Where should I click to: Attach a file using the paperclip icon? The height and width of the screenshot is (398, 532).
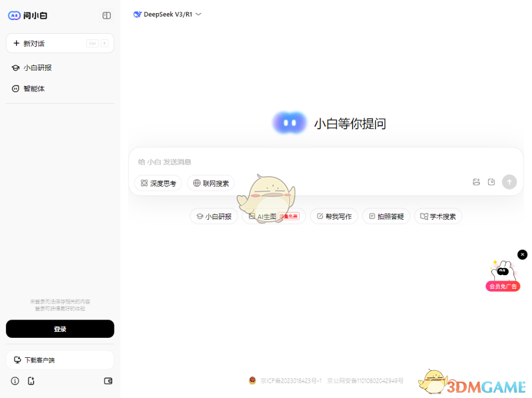pos(491,182)
